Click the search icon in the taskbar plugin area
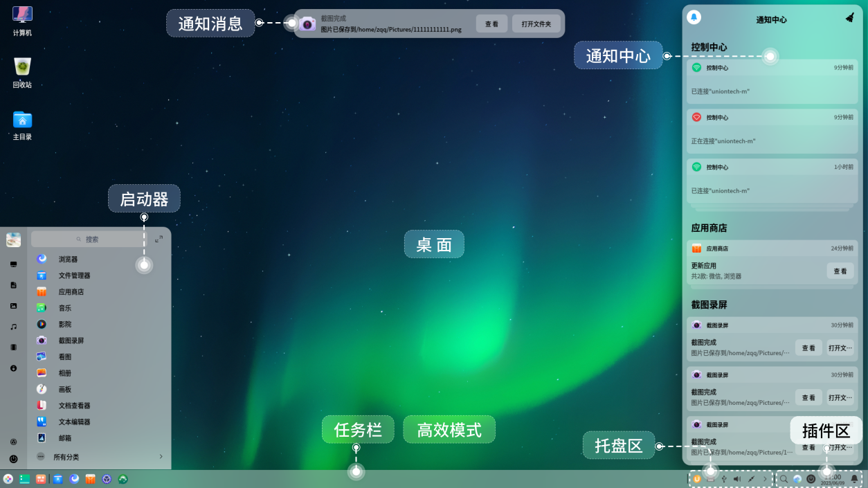868x488 pixels. tap(784, 479)
